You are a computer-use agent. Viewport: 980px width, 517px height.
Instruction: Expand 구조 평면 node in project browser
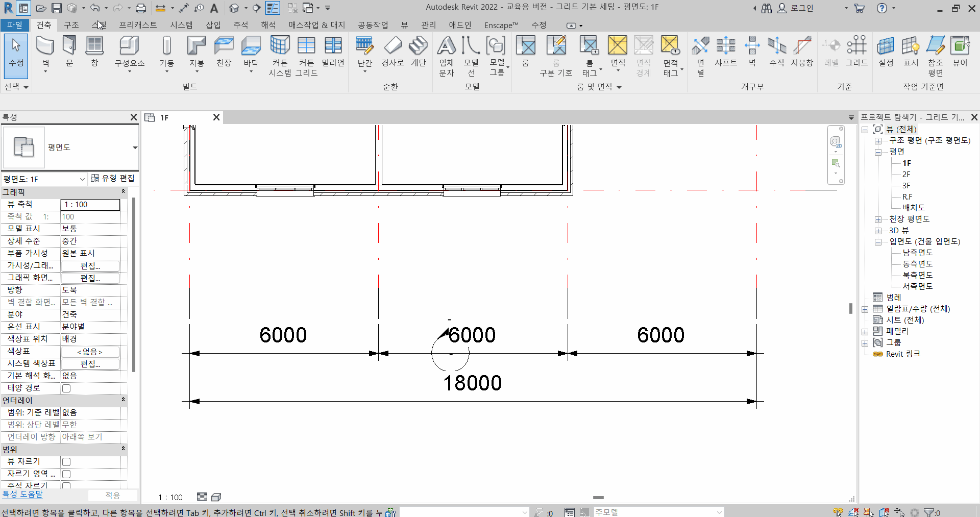(878, 141)
